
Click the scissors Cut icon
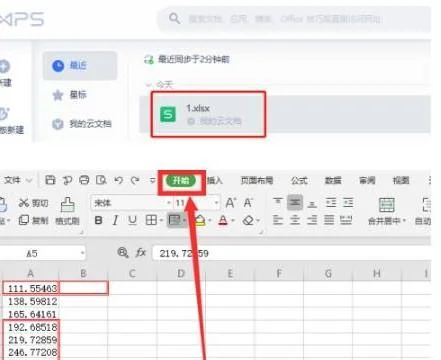pyautogui.click(x=23, y=203)
